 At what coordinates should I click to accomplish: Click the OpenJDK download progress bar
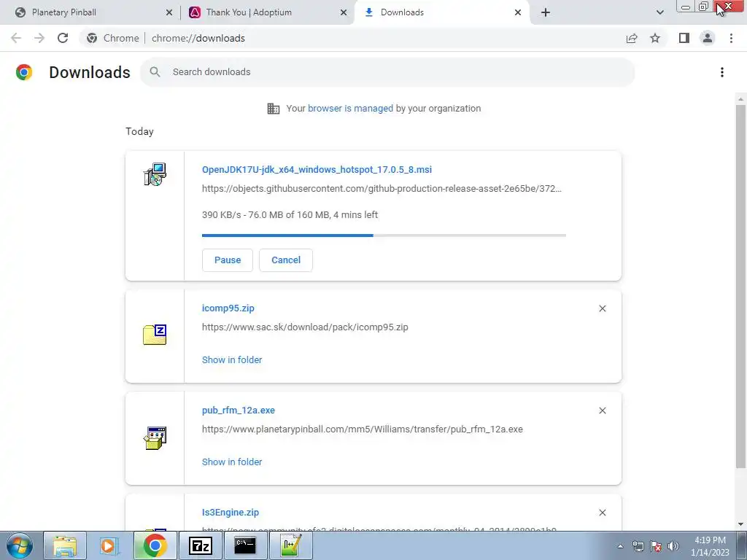pyautogui.click(x=384, y=236)
